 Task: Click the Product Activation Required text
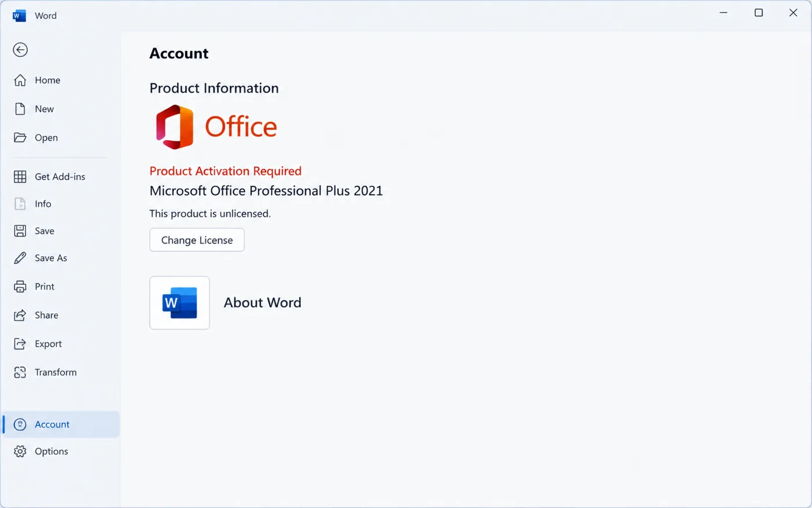click(x=226, y=171)
